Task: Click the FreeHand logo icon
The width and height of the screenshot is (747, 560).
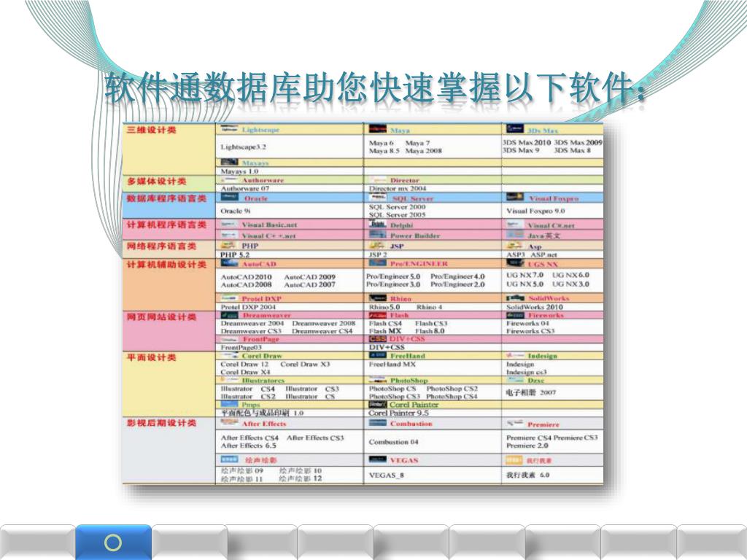Action: (x=378, y=355)
